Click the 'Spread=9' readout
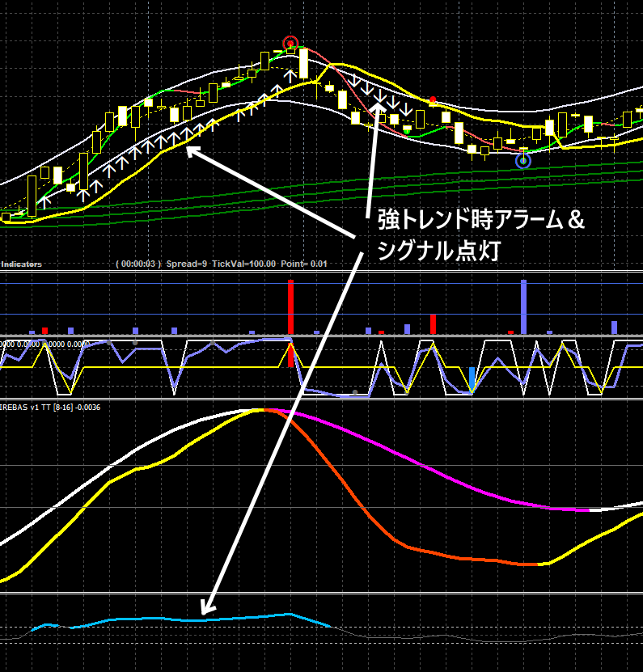The image size is (643, 672). 187,264
